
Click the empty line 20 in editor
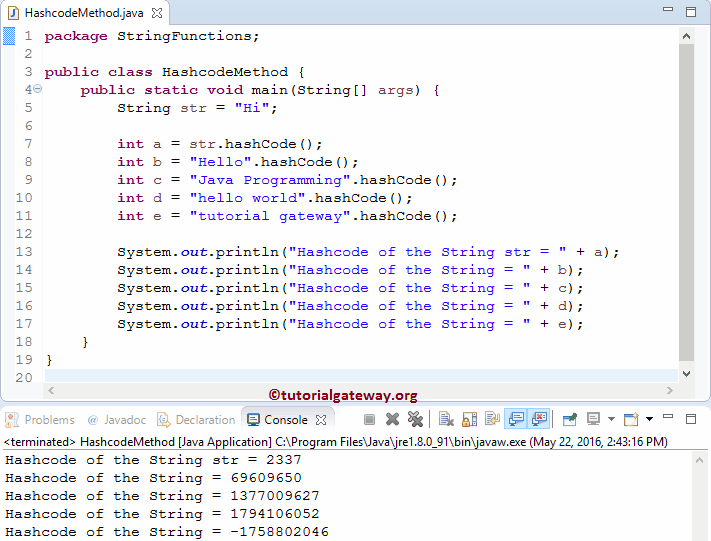click(x=361, y=375)
